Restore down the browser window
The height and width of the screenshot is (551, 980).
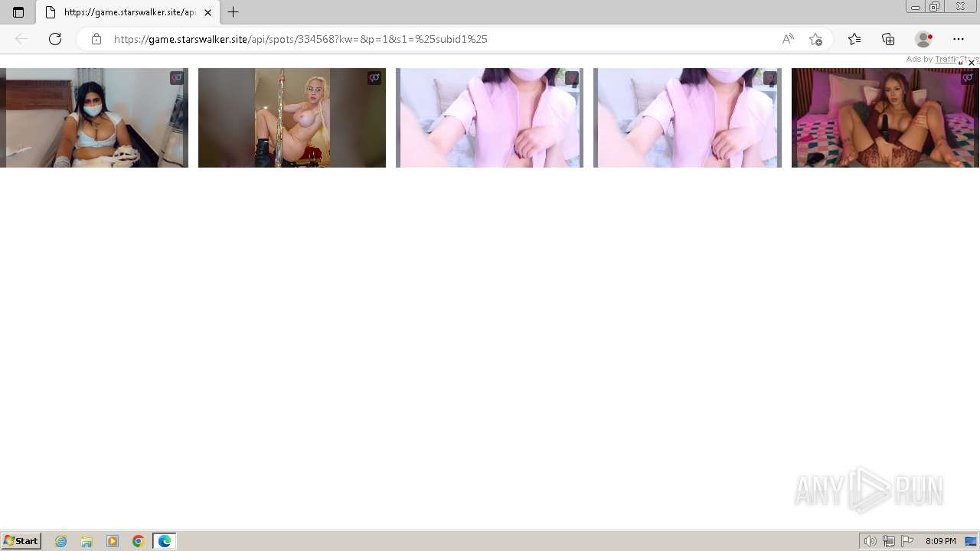(x=935, y=7)
